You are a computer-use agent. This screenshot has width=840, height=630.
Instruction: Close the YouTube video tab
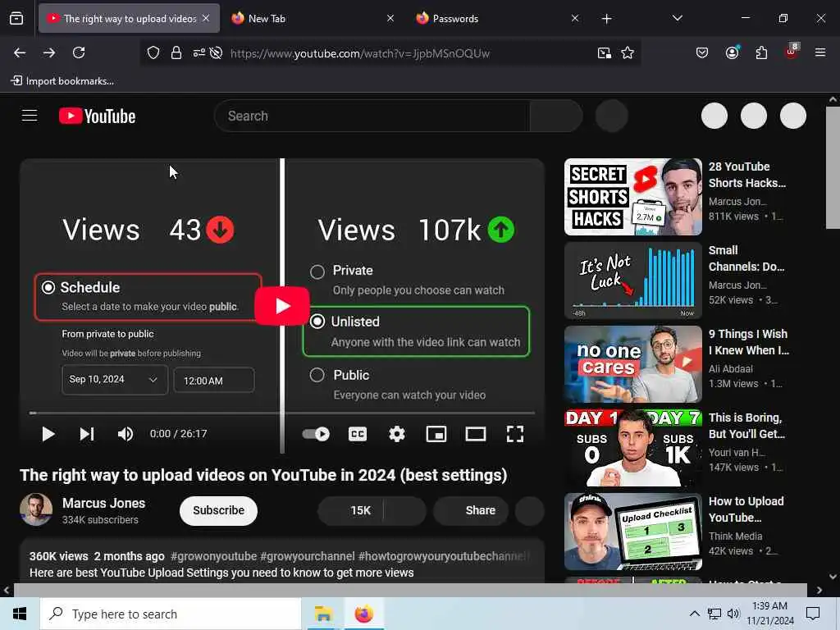pos(206,18)
